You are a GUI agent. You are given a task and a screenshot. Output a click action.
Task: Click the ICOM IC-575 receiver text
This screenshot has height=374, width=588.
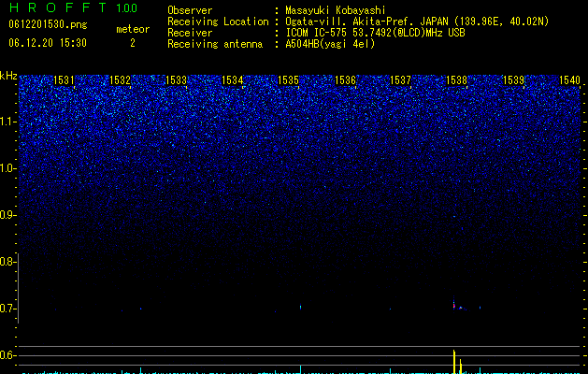coord(375,33)
